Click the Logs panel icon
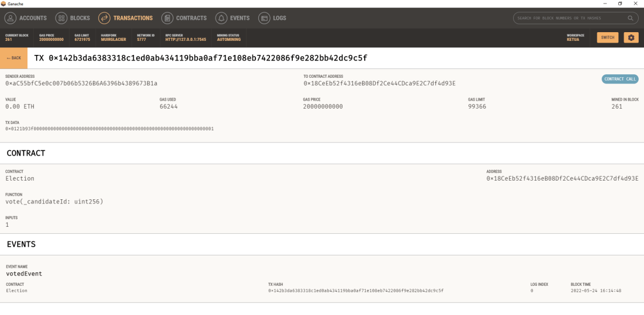 264,18
